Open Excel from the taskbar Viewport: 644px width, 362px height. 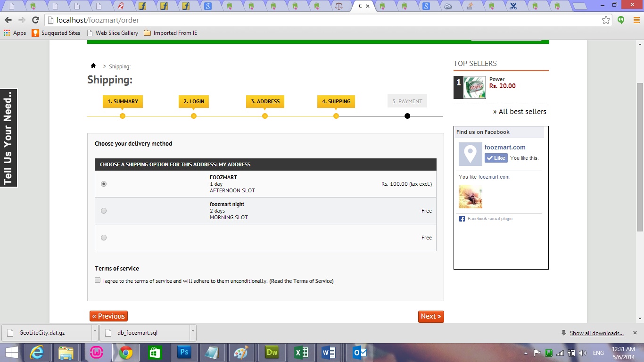click(x=300, y=353)
